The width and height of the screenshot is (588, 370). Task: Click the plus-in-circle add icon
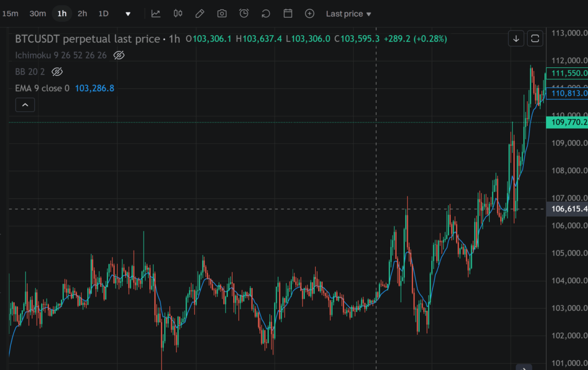pyautogui.click(x=310, y=13)
